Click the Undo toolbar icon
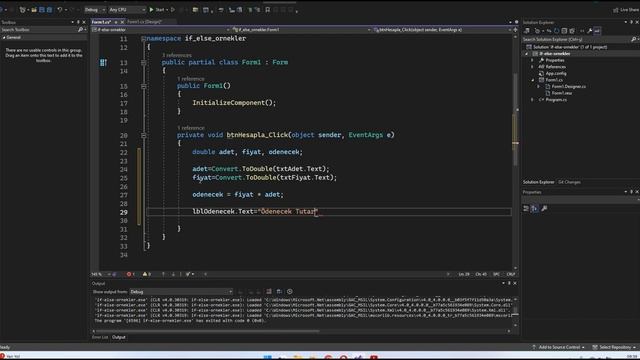 (60, 9)
